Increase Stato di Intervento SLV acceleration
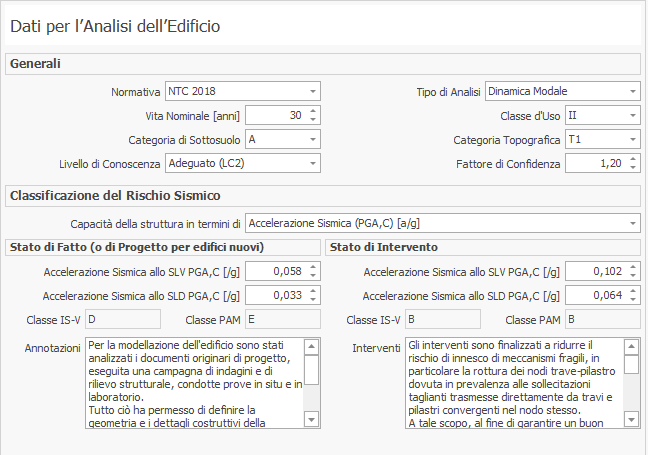This screenshot has width=648, height=455. point(633,266)
